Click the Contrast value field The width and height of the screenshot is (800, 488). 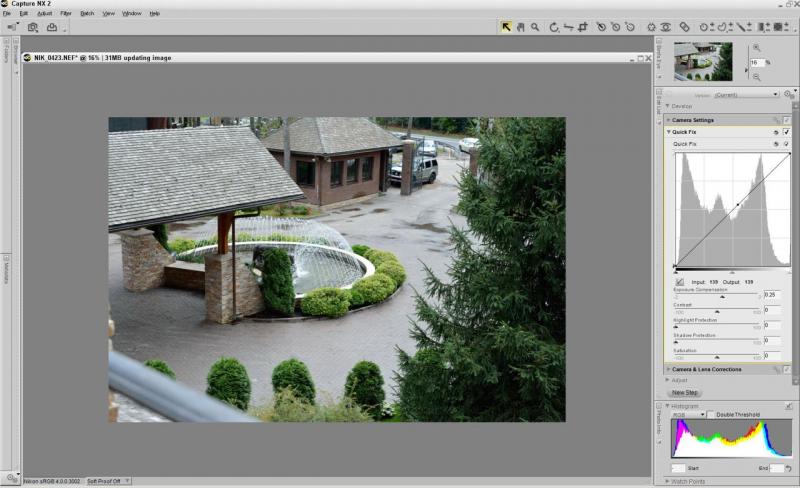[x=772, y=310]
